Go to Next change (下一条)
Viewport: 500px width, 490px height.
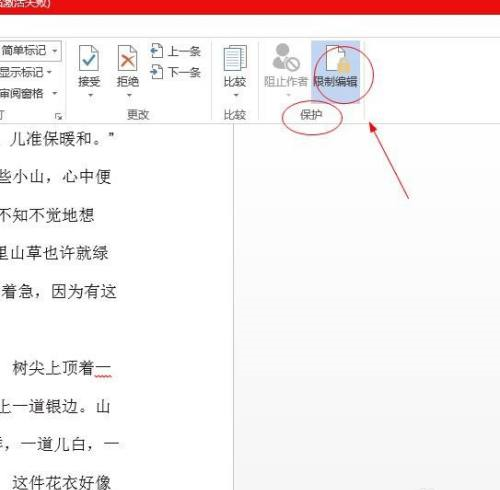tap(176, 72)
